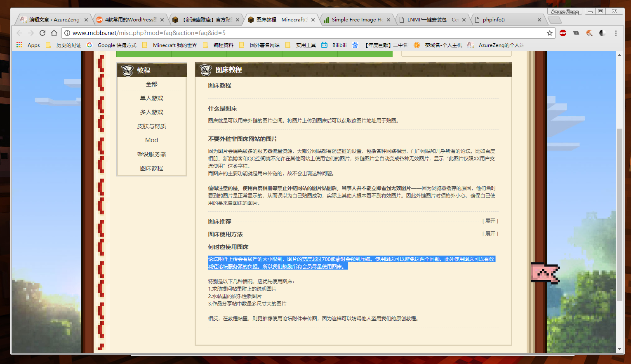631x364 pixels.
Task: Open the home page with the house icon
Action: click(54, 33)
